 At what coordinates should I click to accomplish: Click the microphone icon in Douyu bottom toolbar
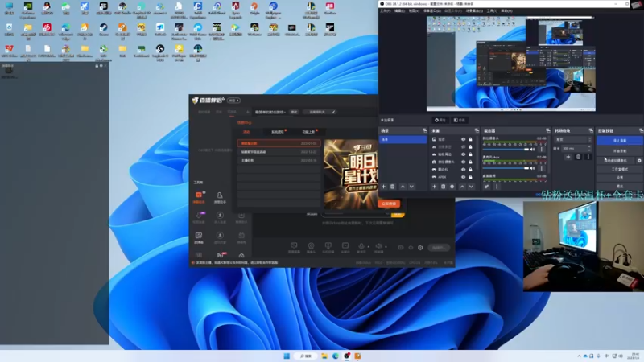tap(361, 246)
